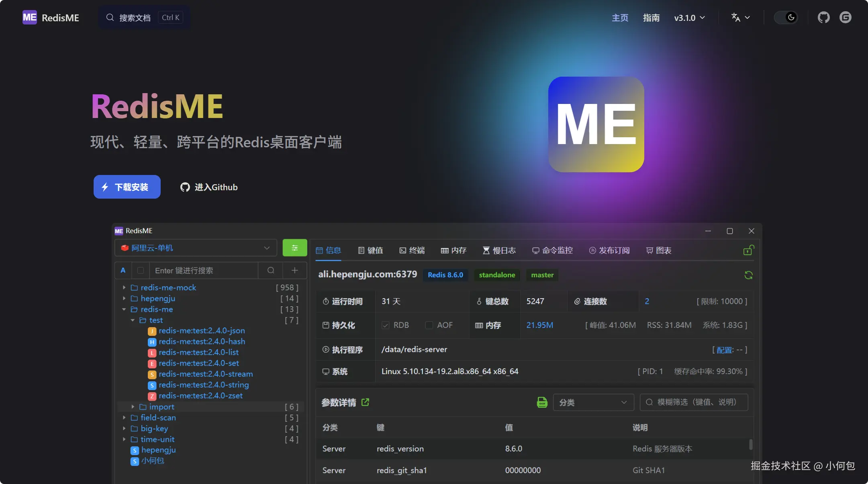Click the 搜索文档 search box
The image size is (868, 484).
144,18
